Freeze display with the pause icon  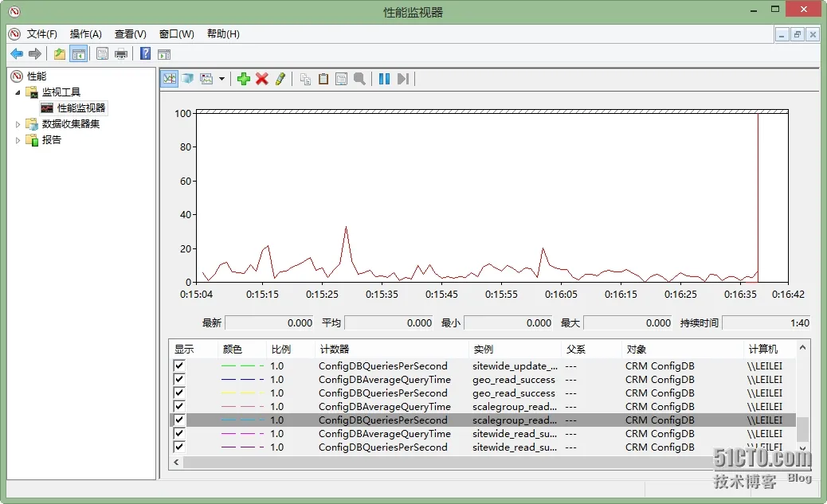[x=385, y=79]
